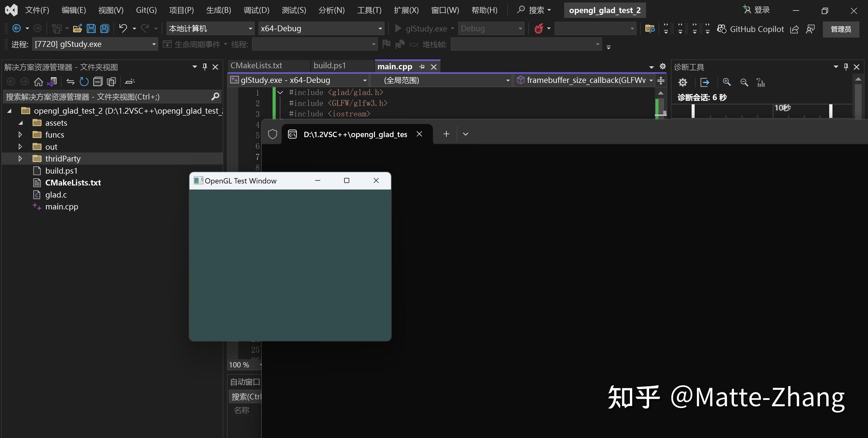Screen dimensions: 868x438
Task: Click the Save All icon
Action: (x=105, y=28)
